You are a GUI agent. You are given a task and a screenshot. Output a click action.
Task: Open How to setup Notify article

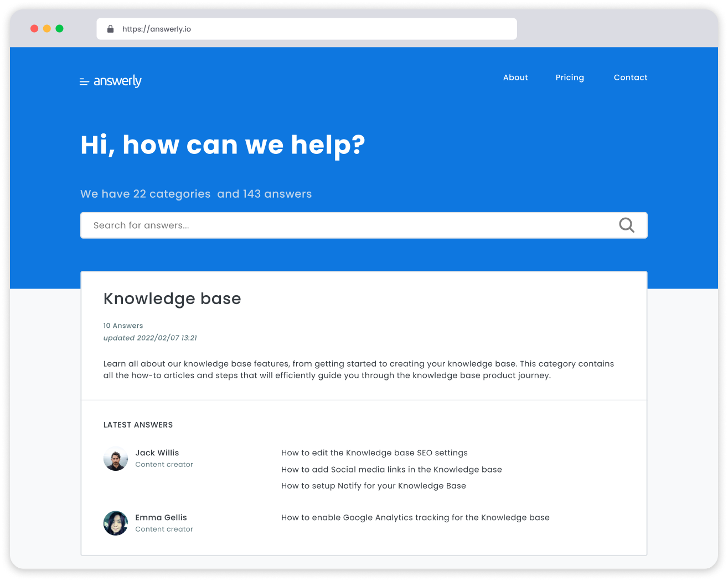[374, 486]
